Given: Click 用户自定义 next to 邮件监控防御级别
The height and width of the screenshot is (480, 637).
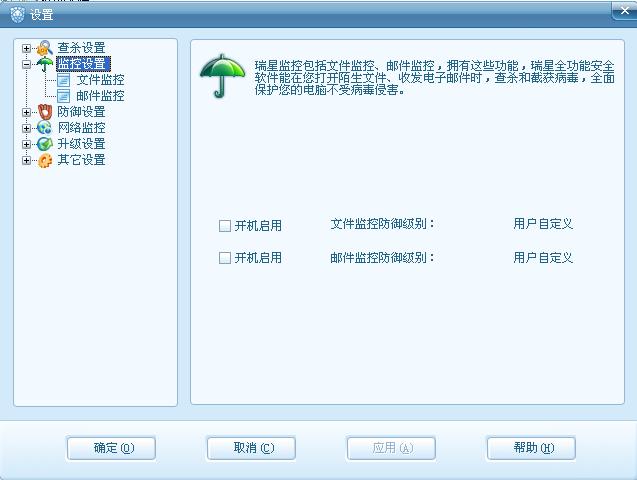Looking at the screenshot, I should point(543,257).
